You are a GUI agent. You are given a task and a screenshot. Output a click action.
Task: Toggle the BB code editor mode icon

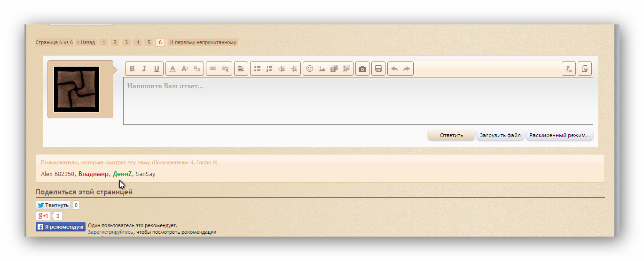click(585, 69)
